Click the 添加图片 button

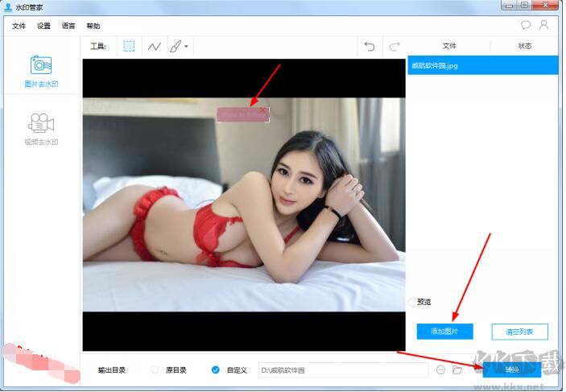coord(444,332)
